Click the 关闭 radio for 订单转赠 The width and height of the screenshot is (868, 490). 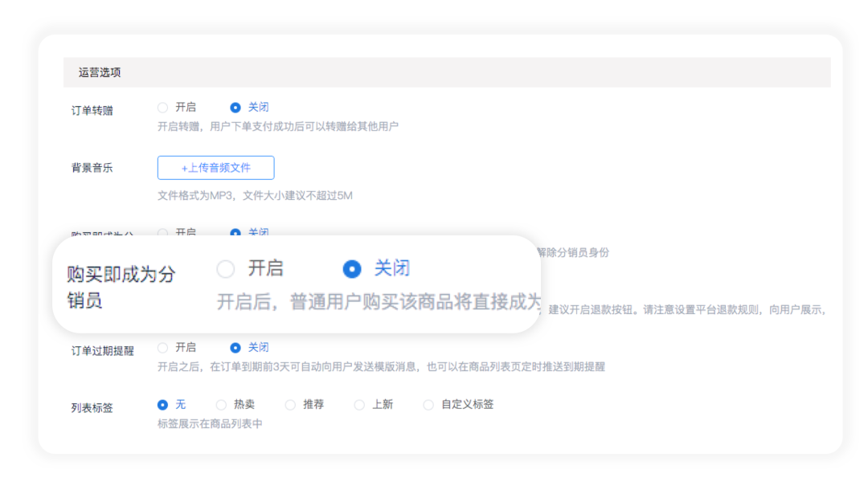(235, 106)
